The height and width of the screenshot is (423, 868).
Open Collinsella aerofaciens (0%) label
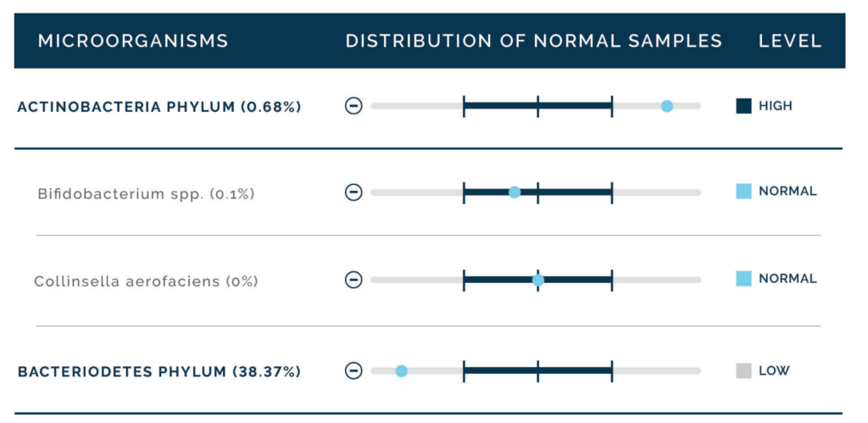pyautogui.click(x=146, y=281)
